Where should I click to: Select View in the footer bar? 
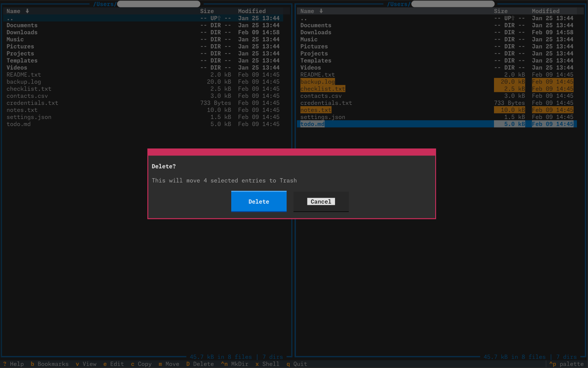(86, 364)
